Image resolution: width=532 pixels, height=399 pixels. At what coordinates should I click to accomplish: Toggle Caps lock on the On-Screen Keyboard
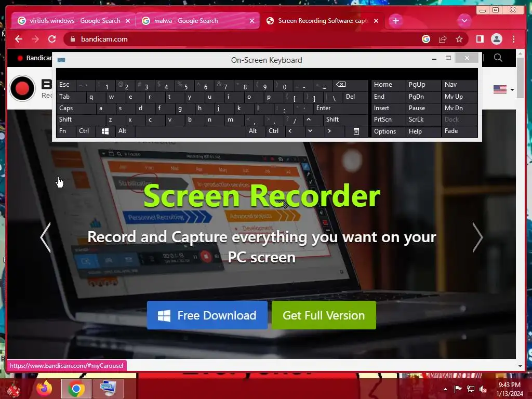pos(76,108)
